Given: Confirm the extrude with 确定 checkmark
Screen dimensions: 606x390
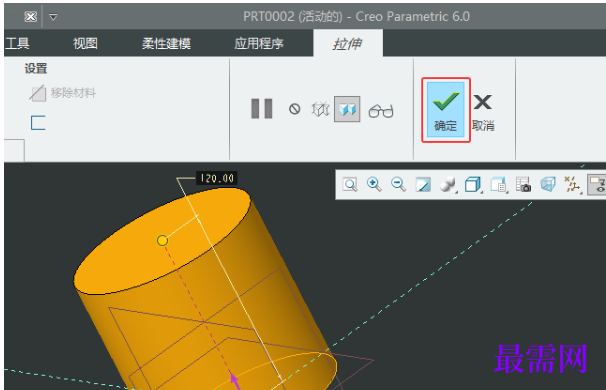Looking at the screenshot, I should 446,110.
